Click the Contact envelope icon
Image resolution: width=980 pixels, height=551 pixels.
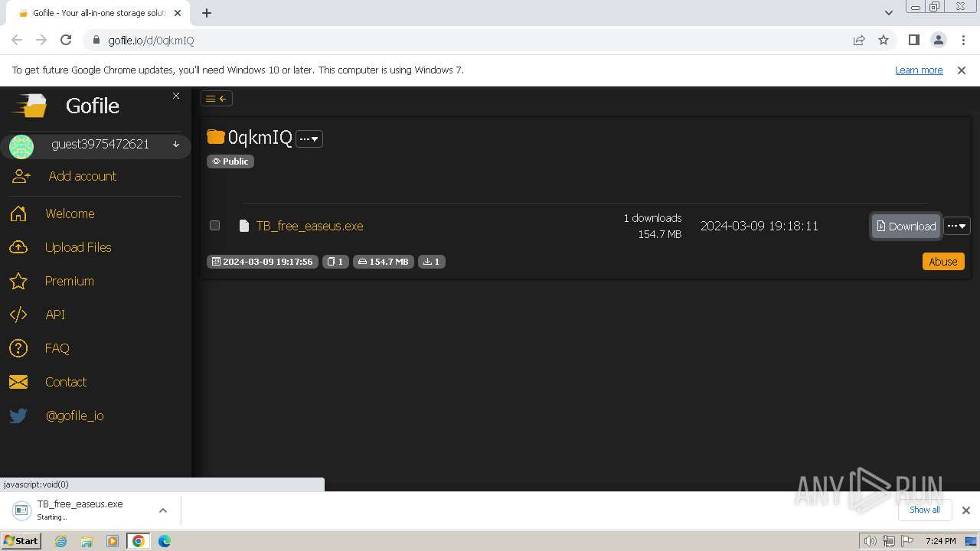pos(18,382)
